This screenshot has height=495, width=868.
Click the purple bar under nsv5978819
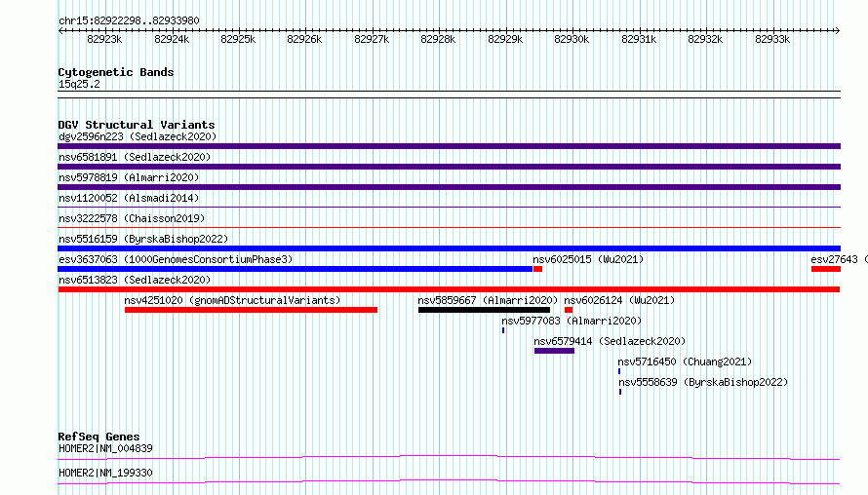click(x=449, y=187)
